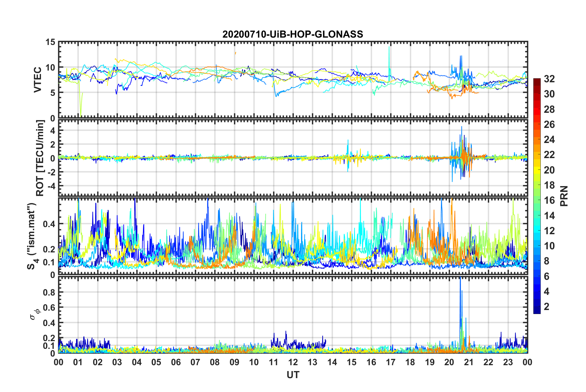Click the hour 06 tick label on UT axis

176,362
